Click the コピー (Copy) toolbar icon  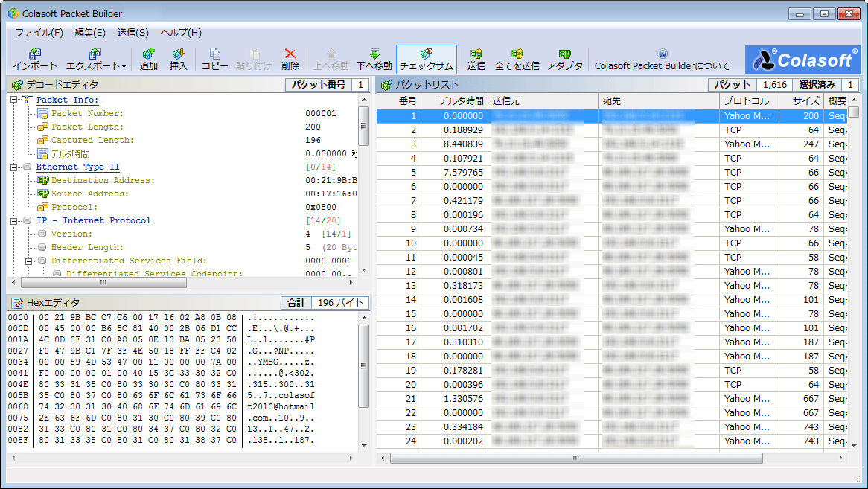tap(215, 54)
